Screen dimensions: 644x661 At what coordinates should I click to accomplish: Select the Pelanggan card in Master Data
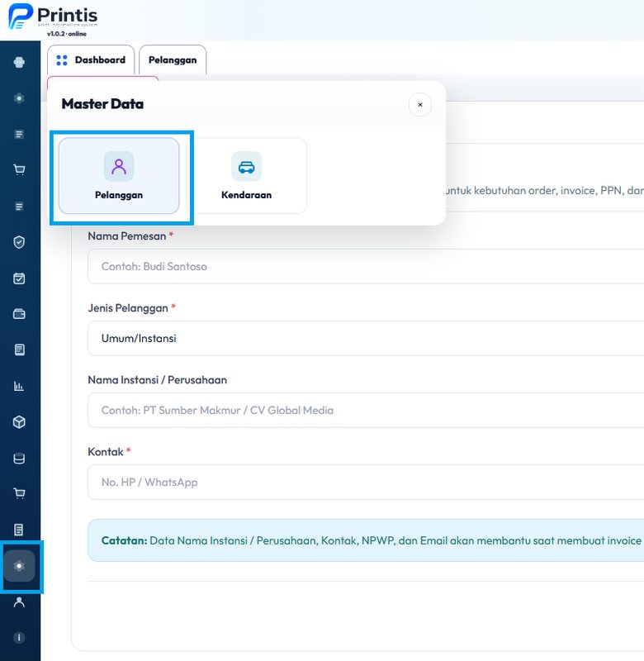point(119,176)
